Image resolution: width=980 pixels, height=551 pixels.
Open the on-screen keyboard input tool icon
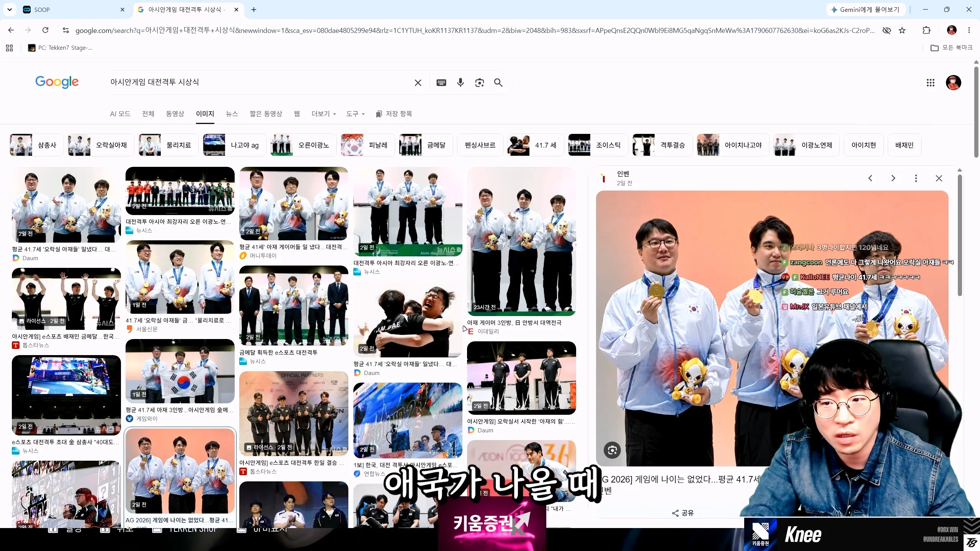pyautogui.click(x=441, y=83)
